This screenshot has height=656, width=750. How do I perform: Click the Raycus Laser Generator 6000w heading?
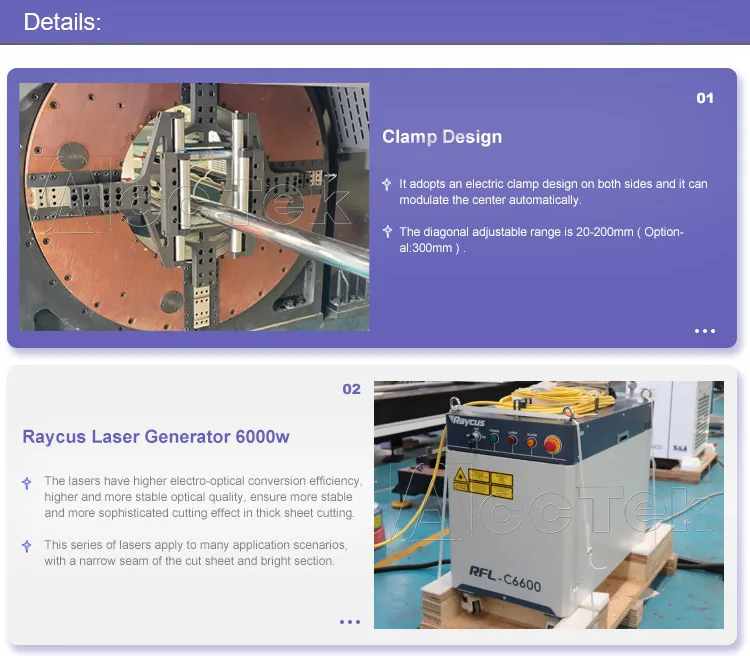click(156, 437)
